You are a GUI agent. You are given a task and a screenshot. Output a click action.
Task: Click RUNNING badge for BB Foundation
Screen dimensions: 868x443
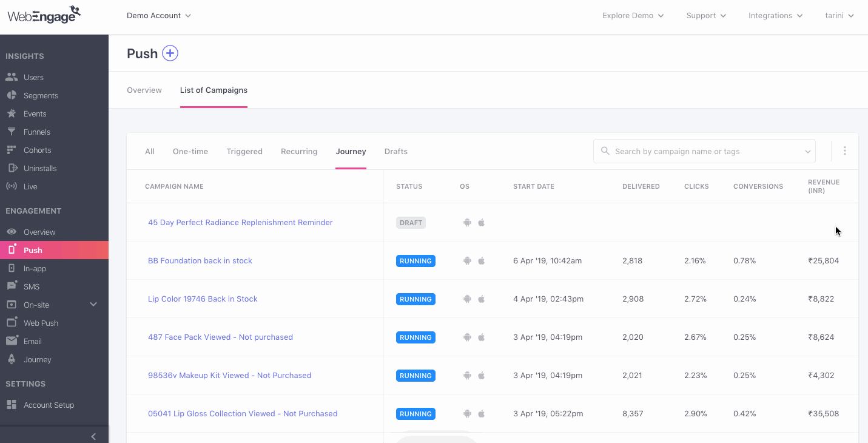pyautogui.click(x=415, y=261)
